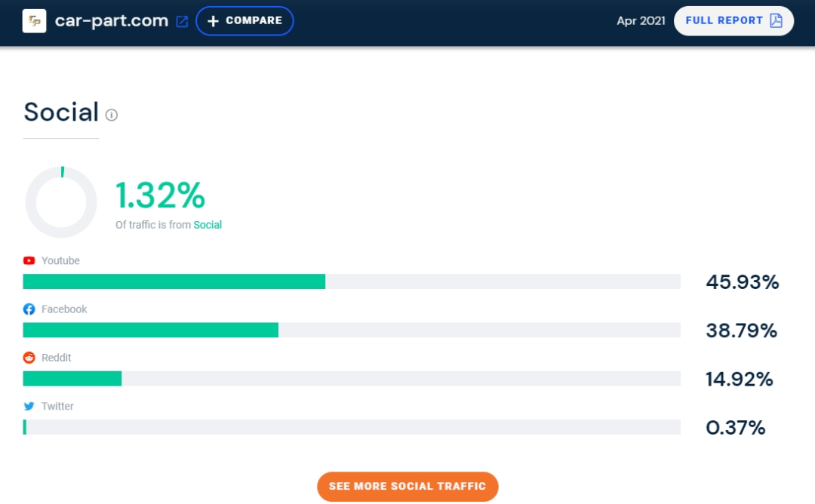Click the Facebook icon beside its traffic bar
The height and width of the screenshot is (504, 815).
click(29, 309)
